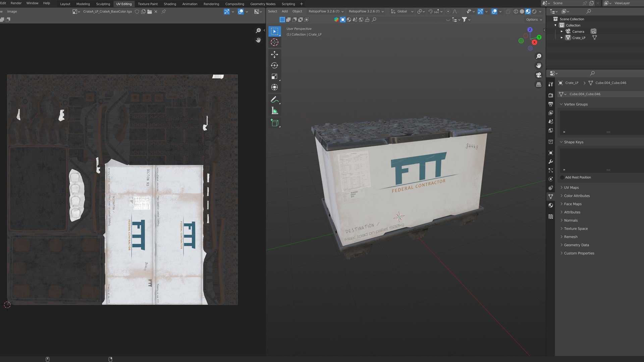Activate the 3D Cursor tool
The height and width of the screenshot is (362, 644).
click(274, 42)
